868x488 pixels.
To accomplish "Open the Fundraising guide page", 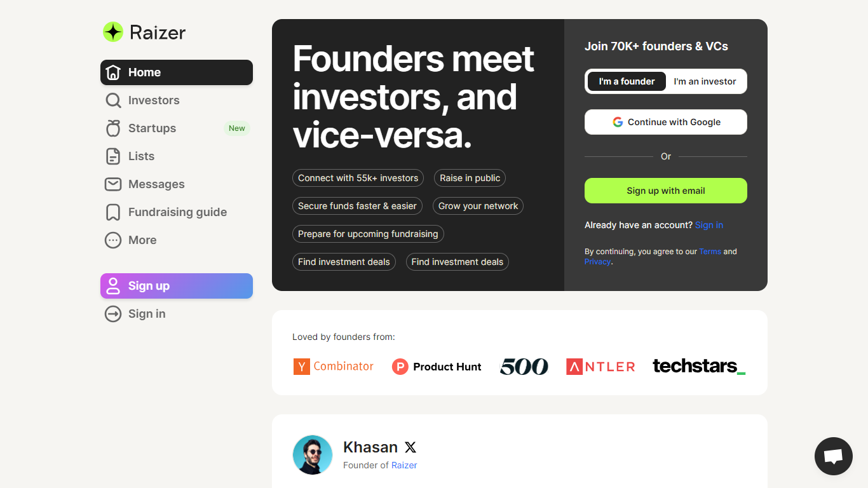I will (x=177, y=212).
